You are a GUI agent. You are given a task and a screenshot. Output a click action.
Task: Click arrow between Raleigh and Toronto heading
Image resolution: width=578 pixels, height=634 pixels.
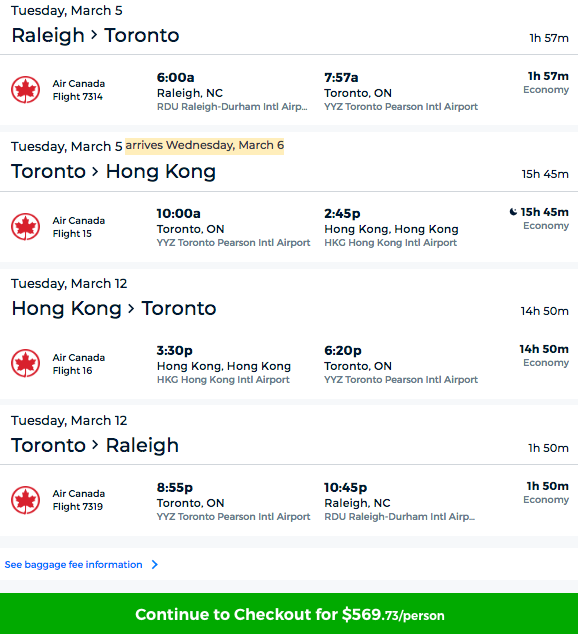pyautogui.click(x=94, y=35)
